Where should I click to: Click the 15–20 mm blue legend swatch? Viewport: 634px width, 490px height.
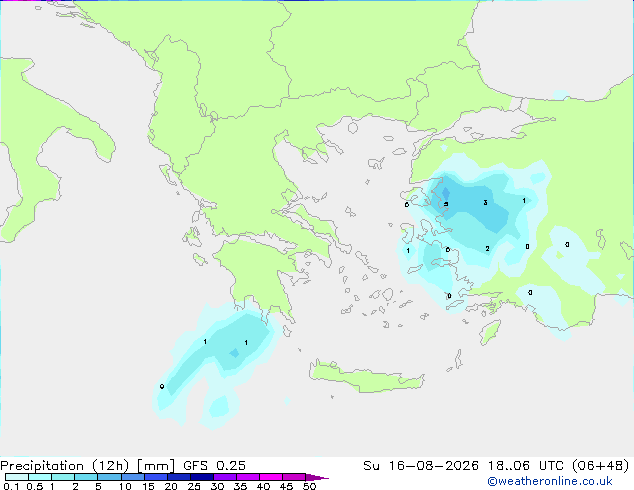(x=155, y=477)
